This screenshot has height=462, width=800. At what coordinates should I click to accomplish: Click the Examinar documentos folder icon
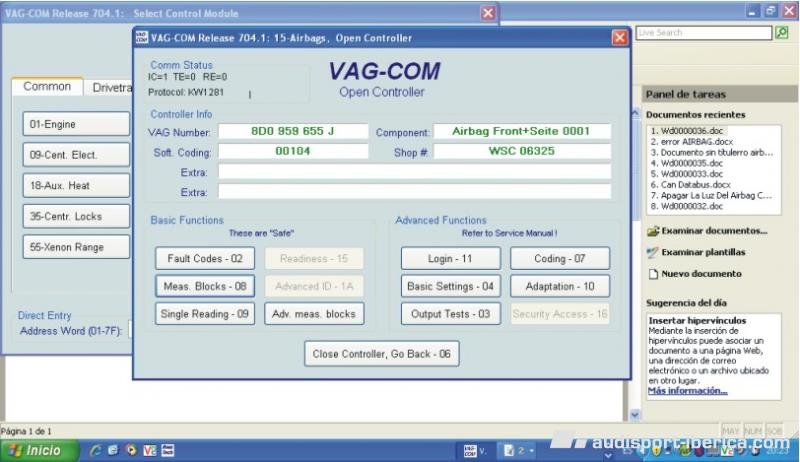point(653,231)
